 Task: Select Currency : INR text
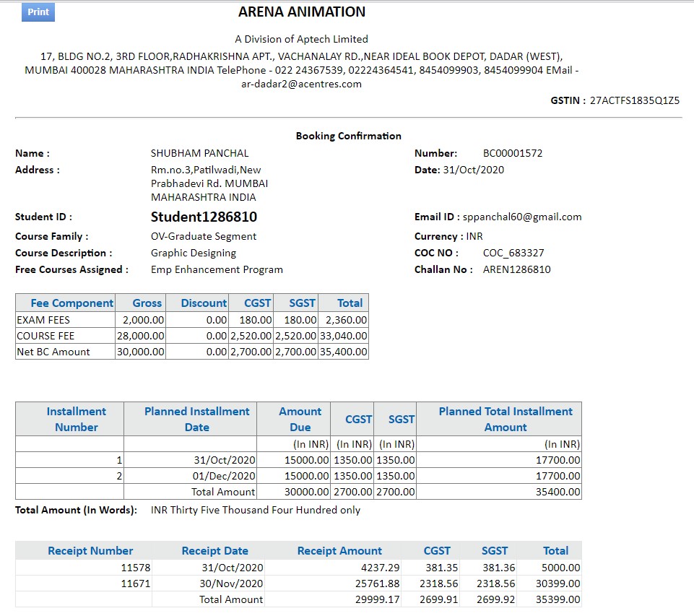(x=448, y=236)
